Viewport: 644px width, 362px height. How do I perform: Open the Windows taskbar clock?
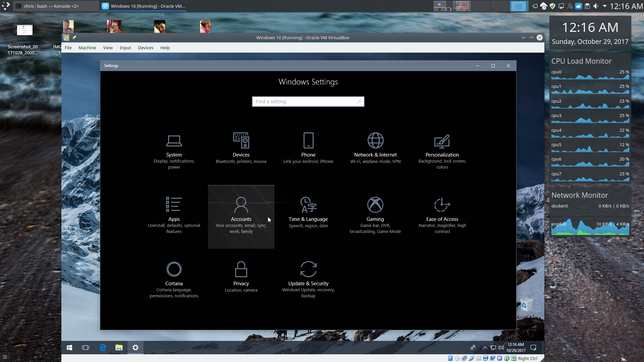point(516,348)
